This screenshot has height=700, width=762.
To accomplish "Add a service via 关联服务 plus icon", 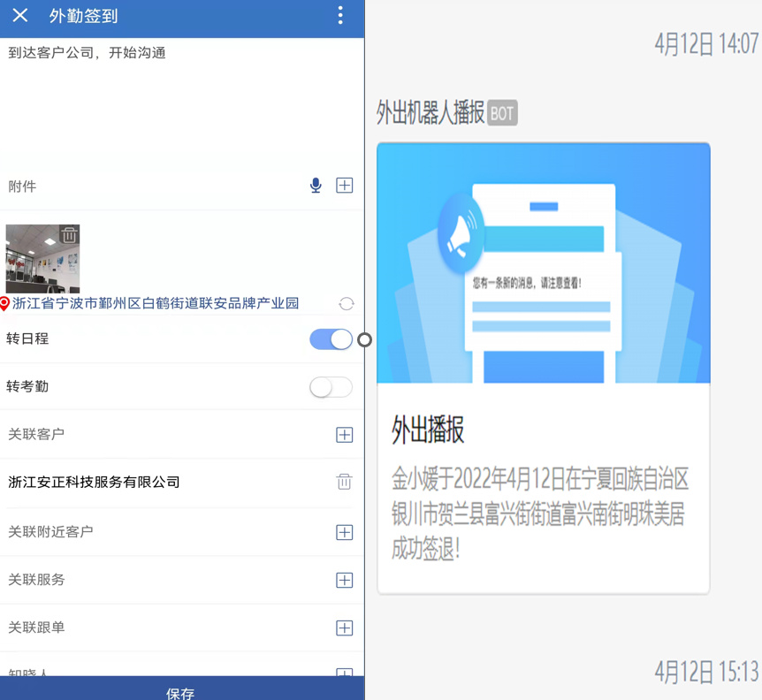I will (345, 580).
